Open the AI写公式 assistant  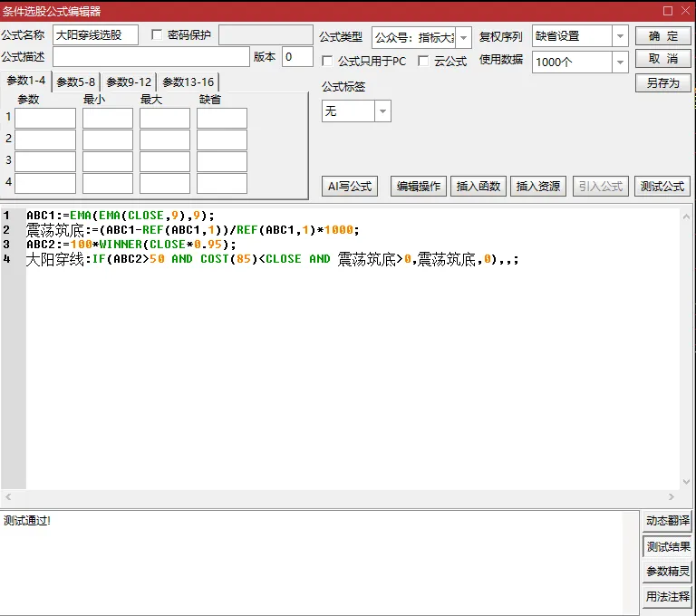[350, 187]
